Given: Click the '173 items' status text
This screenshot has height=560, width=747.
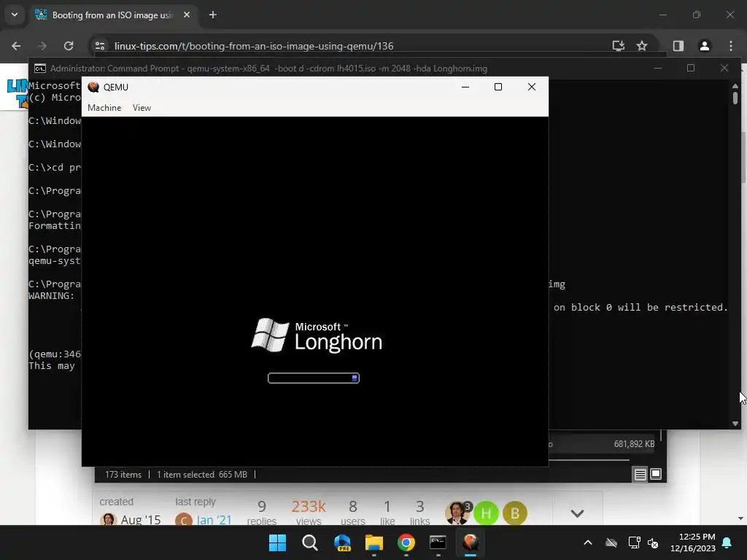Looking at the screenshot, I should (123, 475).
